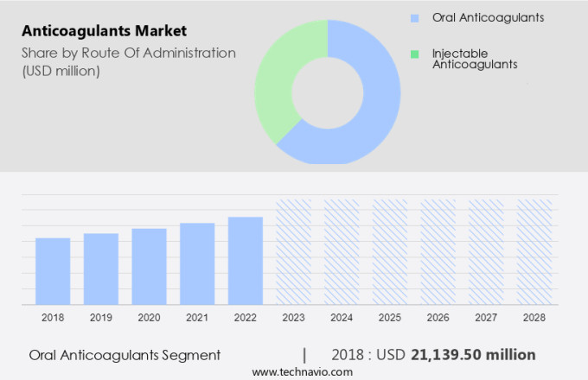Viewport: 588px width, 380px height.
Task: Select the hatched forecast bar for 2025
Action: 390,251
